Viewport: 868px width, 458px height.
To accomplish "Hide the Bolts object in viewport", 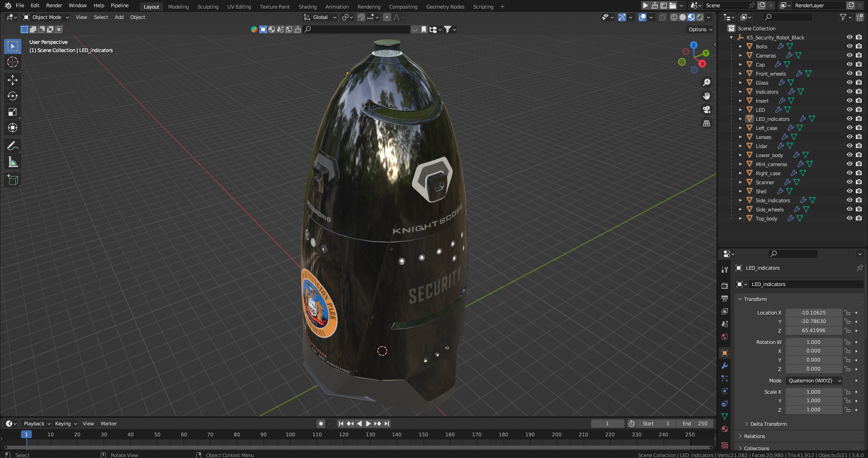I will pyautogui.click(x=849, y=46).
